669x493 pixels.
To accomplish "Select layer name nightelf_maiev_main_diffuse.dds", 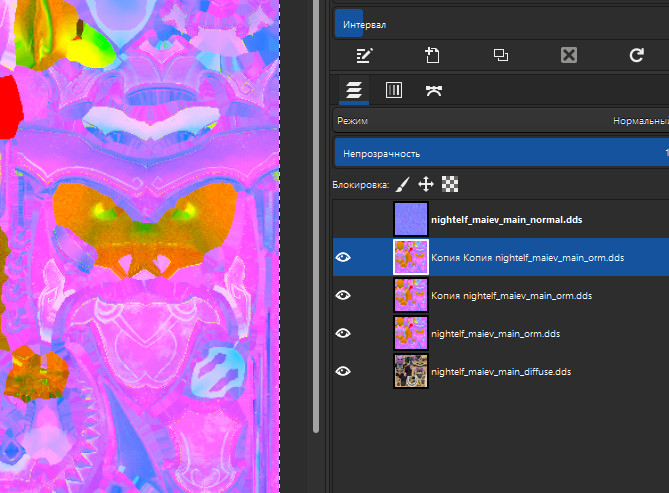I will [x=501, y=372].
